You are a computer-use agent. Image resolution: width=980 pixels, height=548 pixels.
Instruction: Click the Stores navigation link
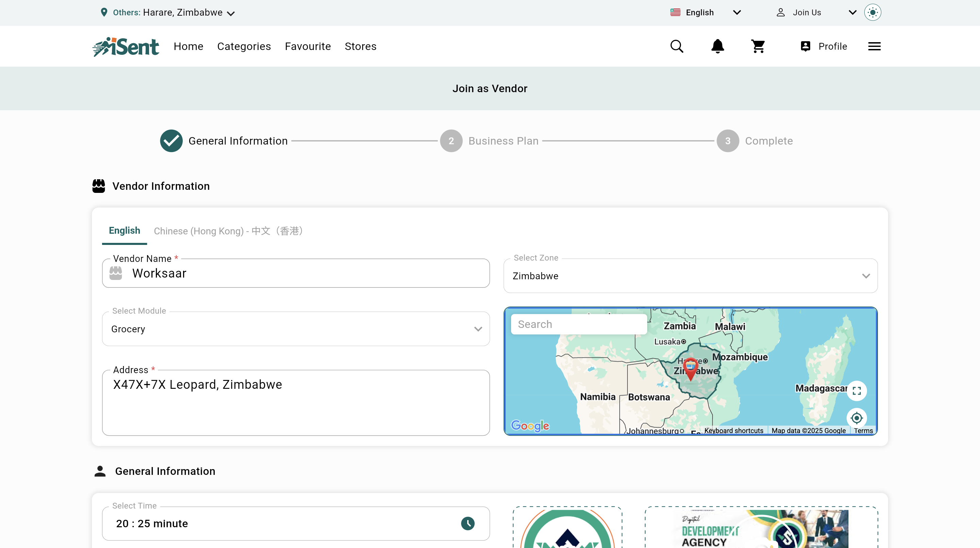click(360, 46)
